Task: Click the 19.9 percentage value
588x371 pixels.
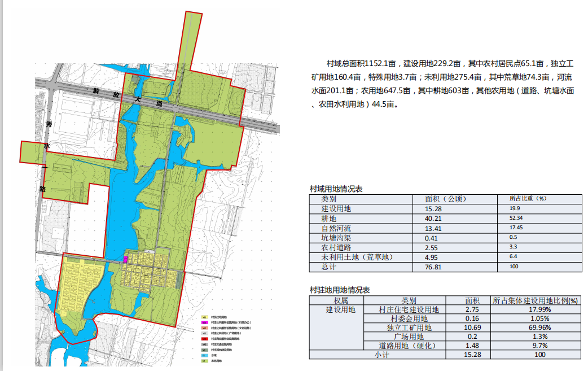Action: coord(515,208)
